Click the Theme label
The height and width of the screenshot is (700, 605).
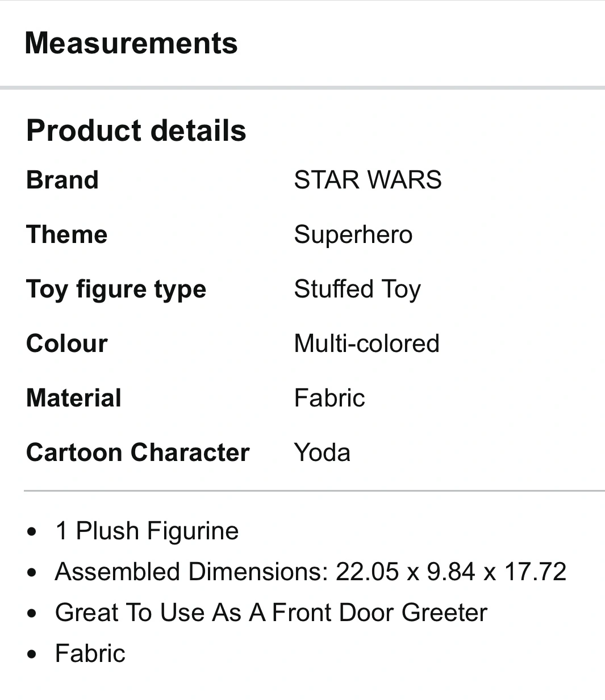point(67,234)
